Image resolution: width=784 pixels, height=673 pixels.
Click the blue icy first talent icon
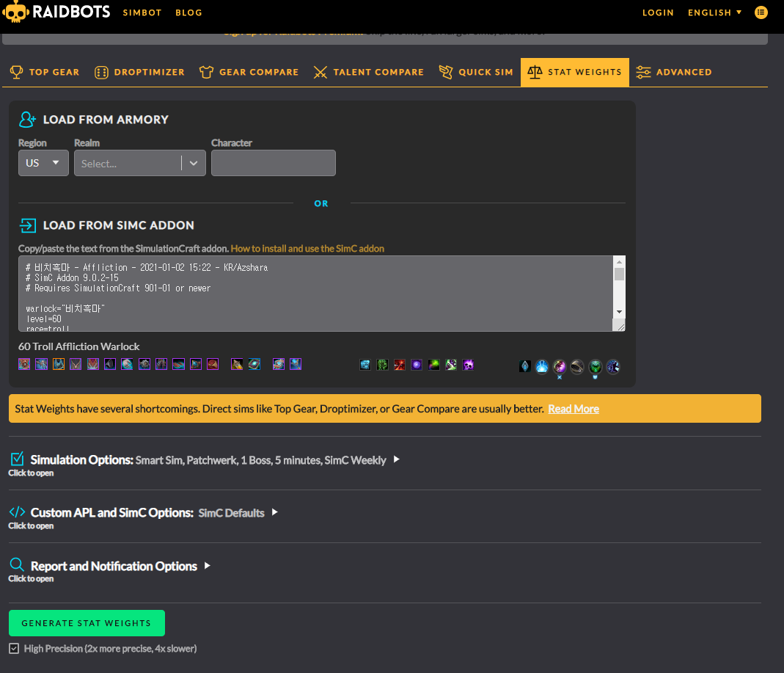[365, 365]
